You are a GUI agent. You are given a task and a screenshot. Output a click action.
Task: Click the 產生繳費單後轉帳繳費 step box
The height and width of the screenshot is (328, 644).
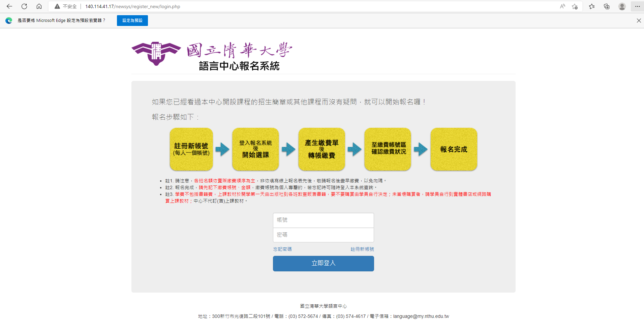[321, 149]
